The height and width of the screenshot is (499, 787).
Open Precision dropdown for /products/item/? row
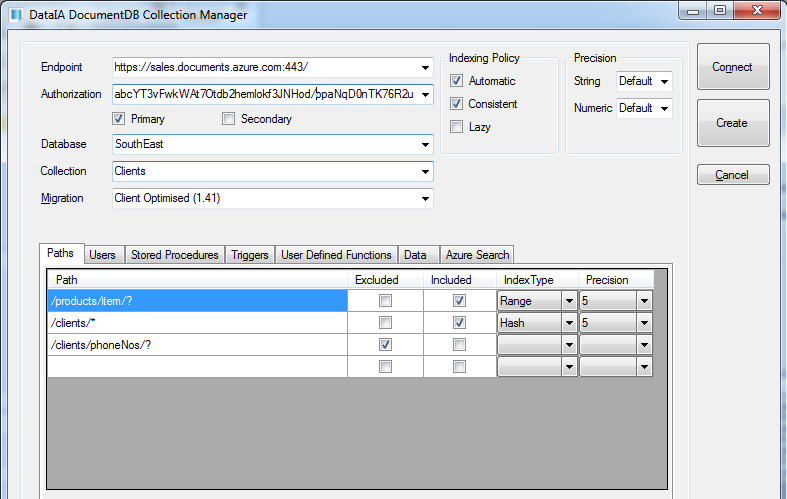(644, 301)
